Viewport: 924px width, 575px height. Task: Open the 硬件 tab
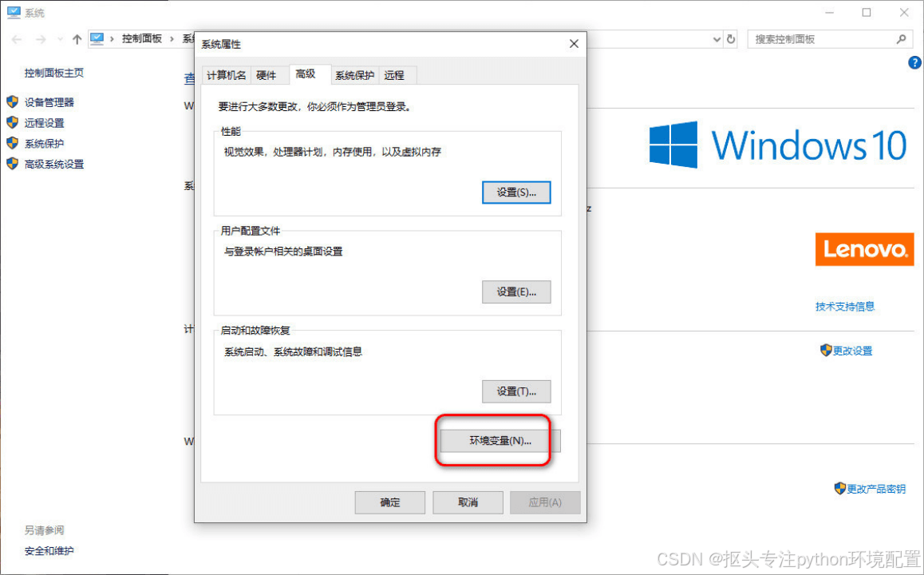pyautogui.click(x=267, y=75)
